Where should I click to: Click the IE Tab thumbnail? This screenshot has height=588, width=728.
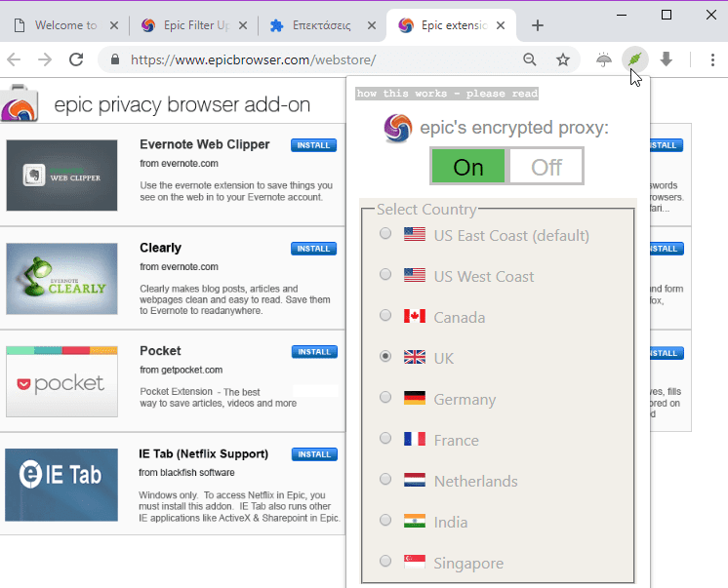pos(61,485)
